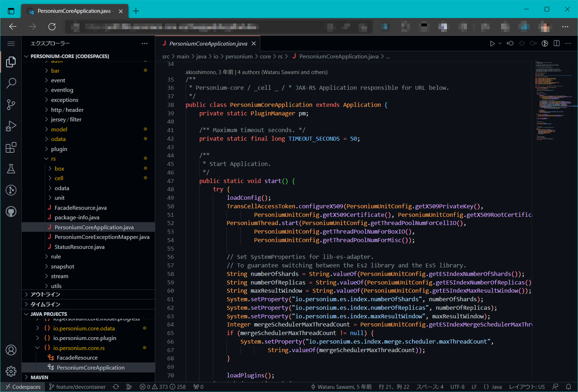Expand the bar folder
Viewport: 578px width, 392px height.
point(89,71)
